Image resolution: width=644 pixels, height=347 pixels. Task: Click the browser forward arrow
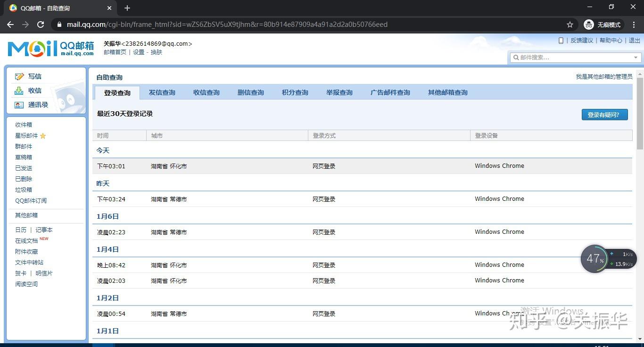(25, 25)
